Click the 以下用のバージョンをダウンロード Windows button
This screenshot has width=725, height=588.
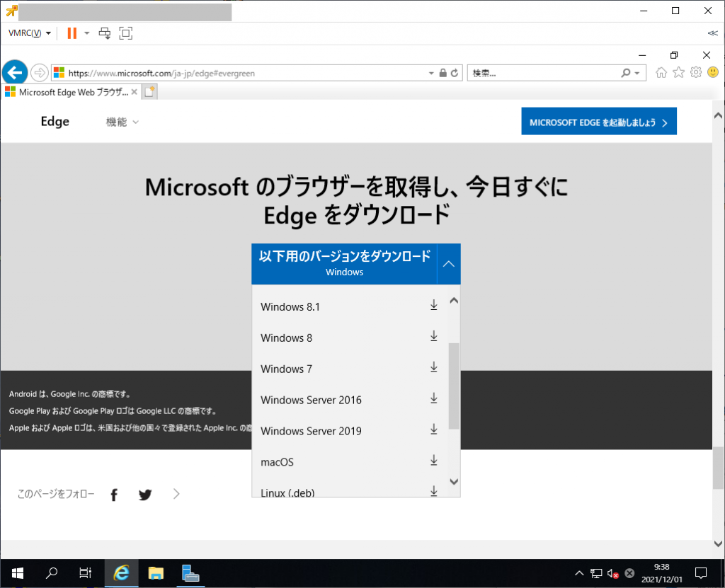pyautogui.click(x=345, y=264)
